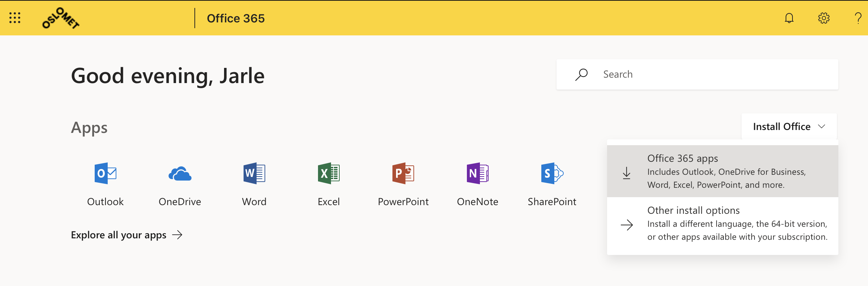The width and height of the screenshot is (868, 286).
Task: Launch the SharePoint app icon
Action: [552, 173]
